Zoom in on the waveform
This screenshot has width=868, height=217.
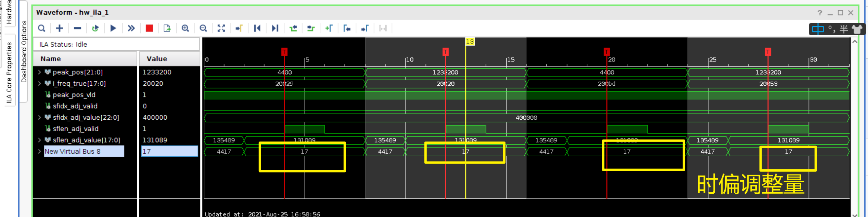(x=185, y=28)
